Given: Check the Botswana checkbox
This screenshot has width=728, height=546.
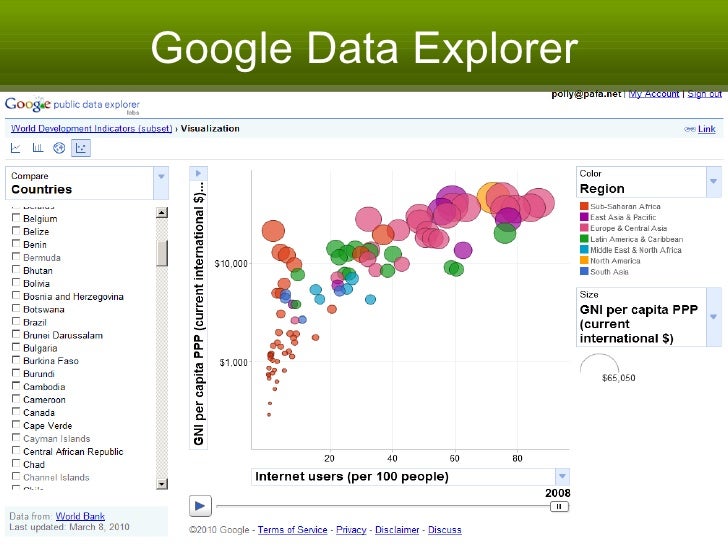Looking at the screenshot, I should pyautogui.click(x=16, y=309).
